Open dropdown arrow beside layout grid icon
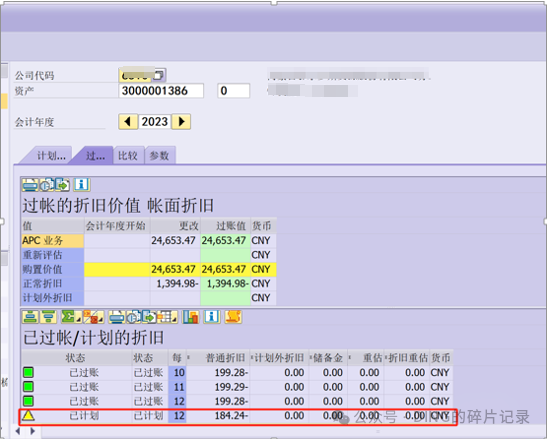 point(175,319)
